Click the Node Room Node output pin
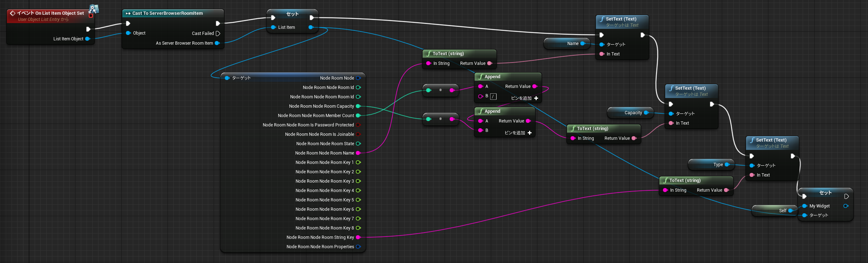The width and height of the screenshot is (868, 263). (358, 78)
